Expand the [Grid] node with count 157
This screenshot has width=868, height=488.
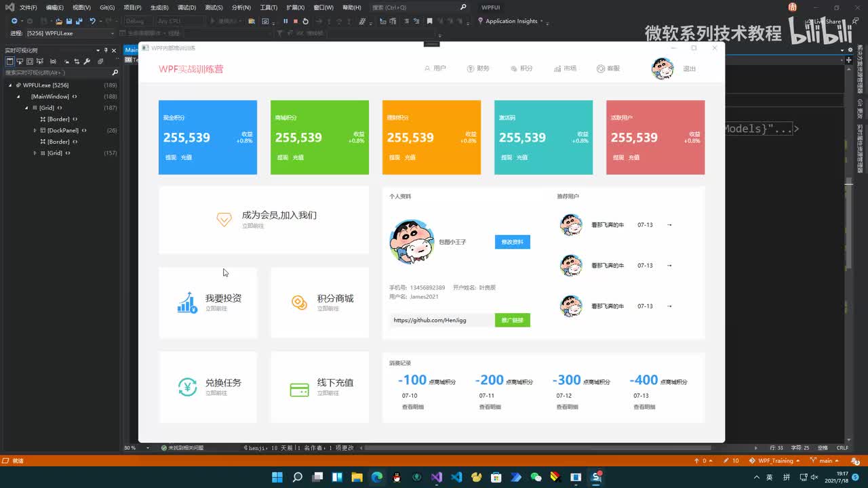(35, 153)
